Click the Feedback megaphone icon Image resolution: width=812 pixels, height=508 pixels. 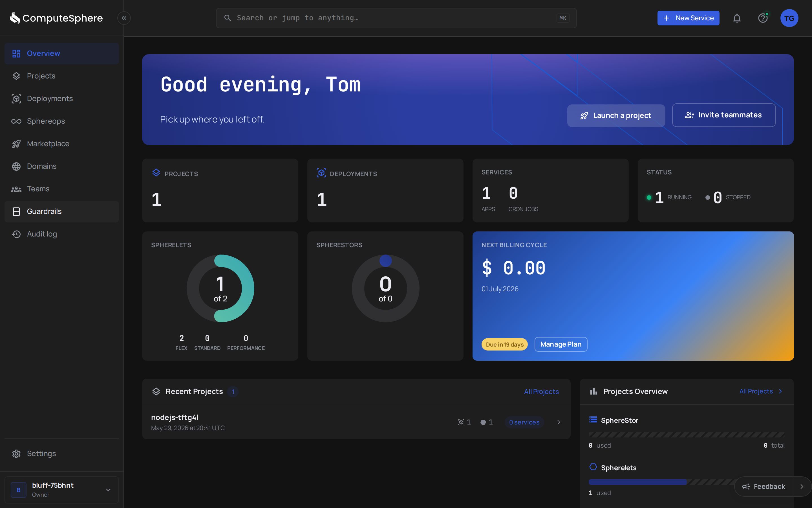point(745,487)
